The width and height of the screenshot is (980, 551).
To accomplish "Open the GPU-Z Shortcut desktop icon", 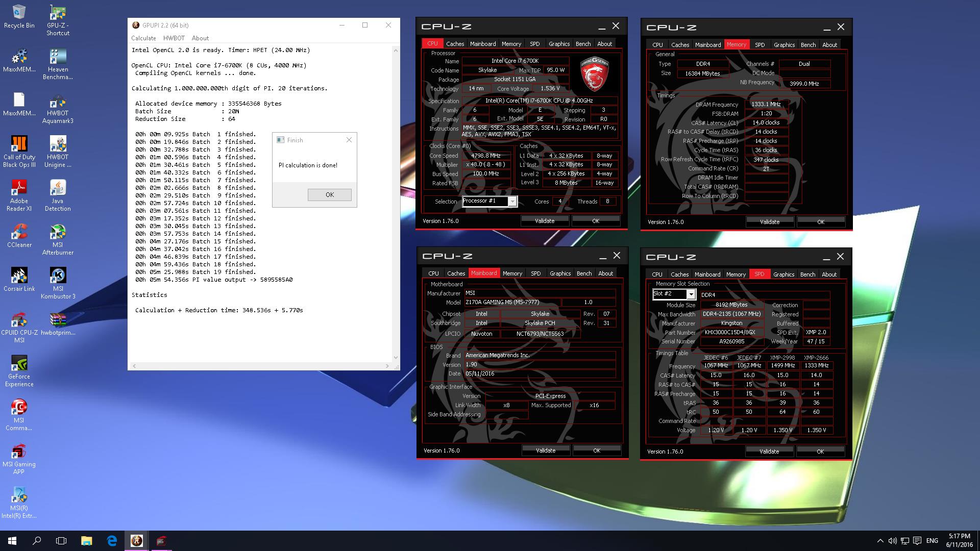I will 58,20.
